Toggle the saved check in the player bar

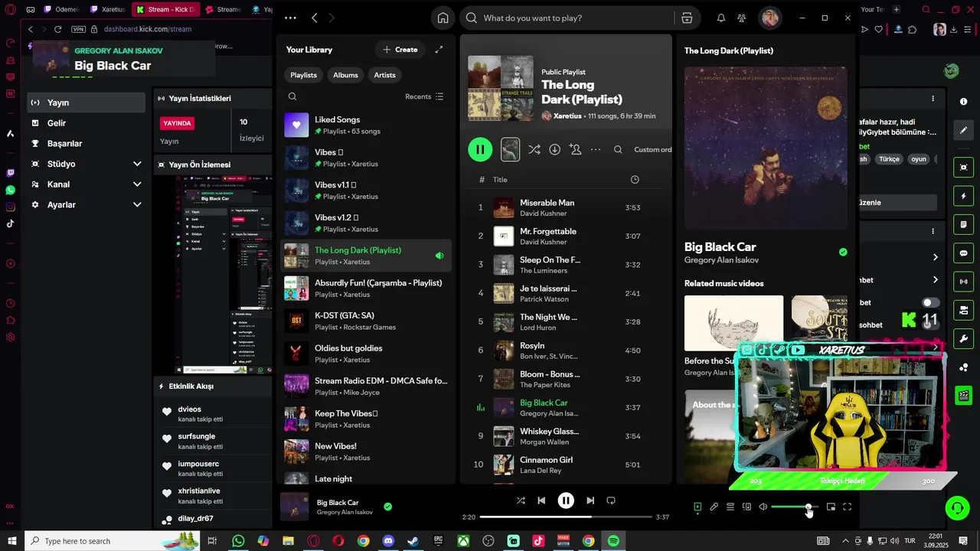click(387, 507)
